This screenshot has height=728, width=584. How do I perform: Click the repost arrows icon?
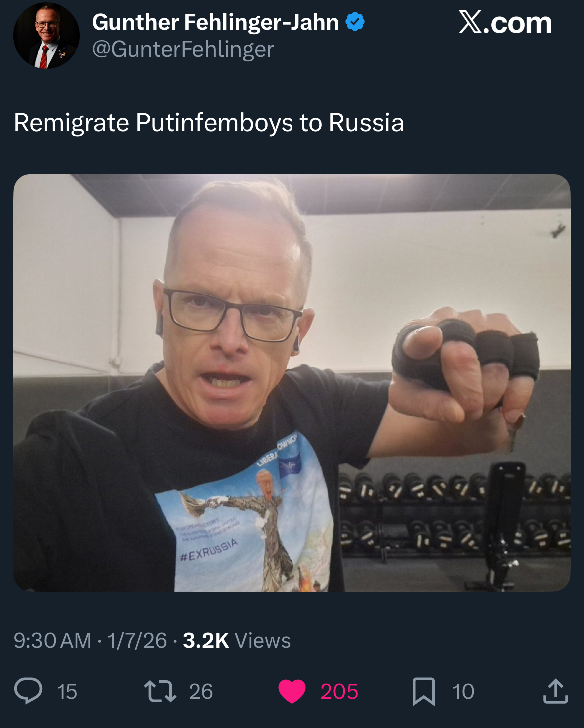[x=160, y=691]
